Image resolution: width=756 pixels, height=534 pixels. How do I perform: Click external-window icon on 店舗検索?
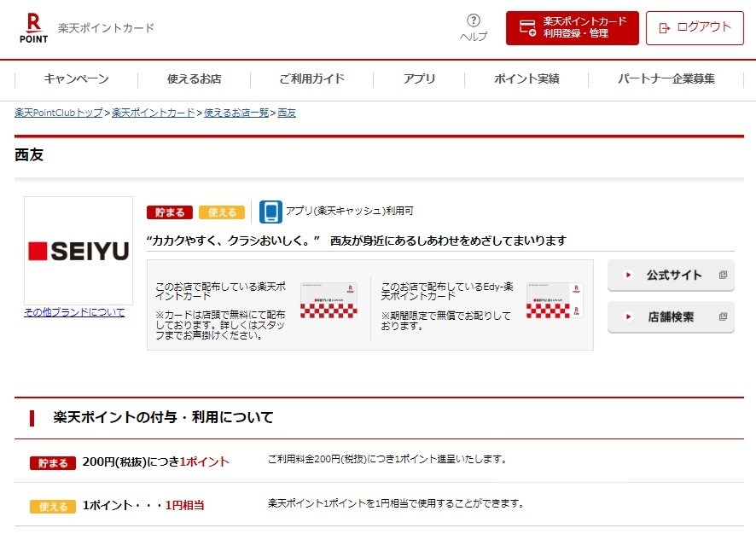723,316
